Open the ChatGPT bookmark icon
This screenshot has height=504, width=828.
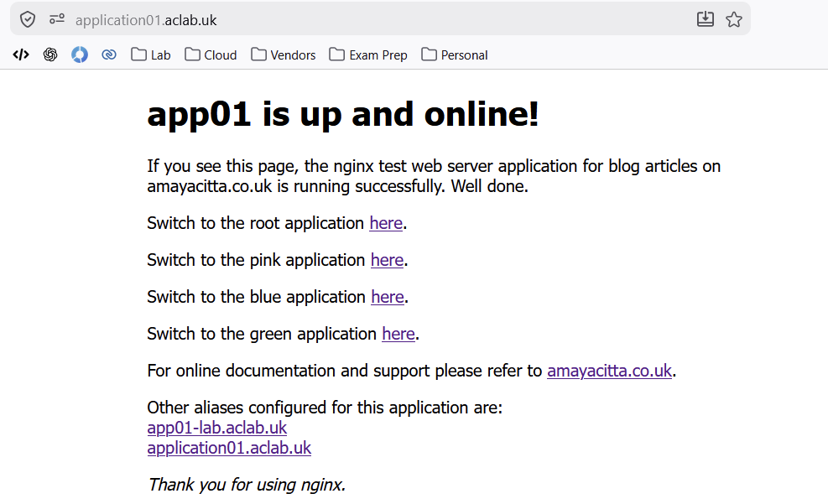click(x=50, y=55)
